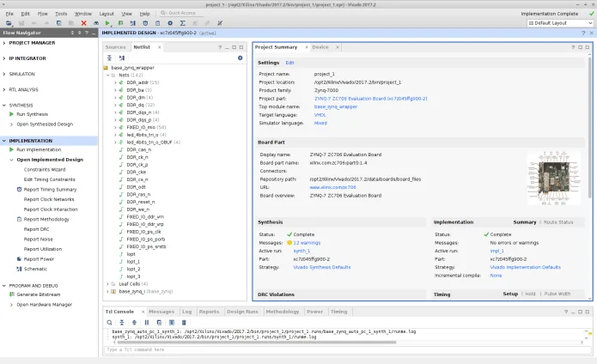Viewport: 597px width, 364px height.
Task: Expand the IP INTEGRATOR section
Action: click(x=4, y=58)
